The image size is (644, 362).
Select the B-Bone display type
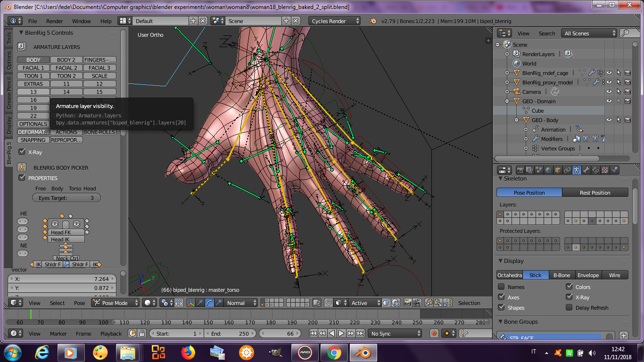(561, 275)
